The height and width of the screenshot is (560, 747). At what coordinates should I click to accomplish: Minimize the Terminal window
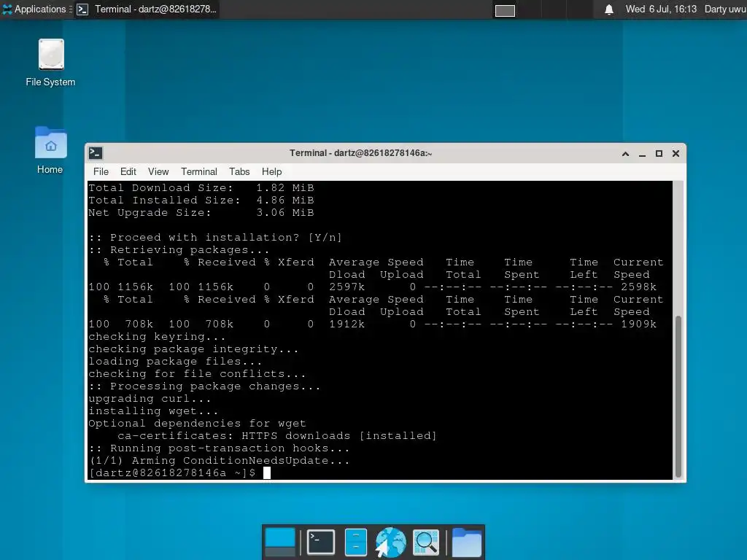[x=642, y=153]
